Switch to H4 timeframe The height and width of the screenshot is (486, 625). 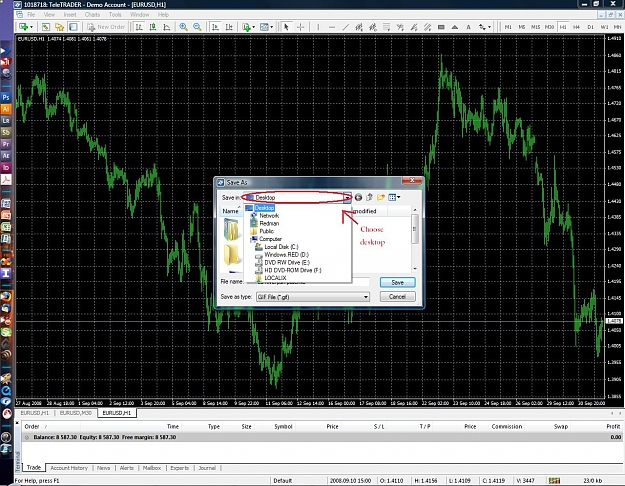pos(576,27)
